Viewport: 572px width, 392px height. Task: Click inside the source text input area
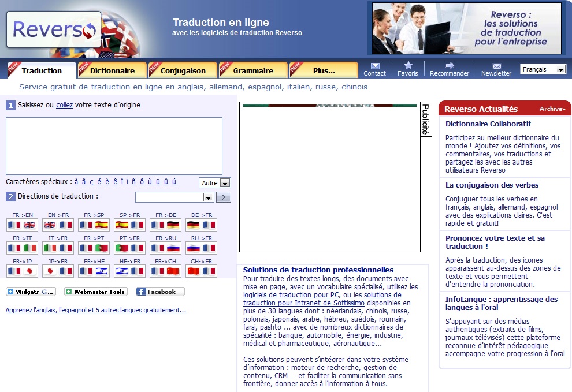tap(114, 146)
